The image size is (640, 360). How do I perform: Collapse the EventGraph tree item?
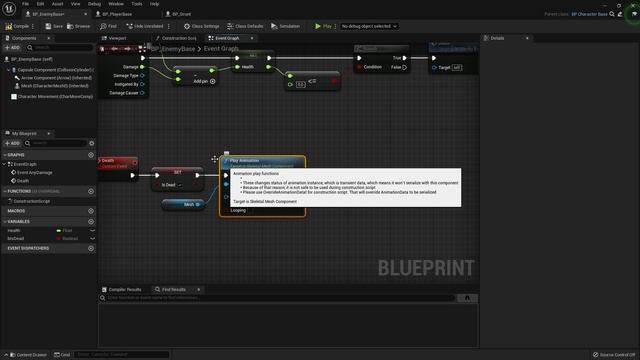point(4,164)
